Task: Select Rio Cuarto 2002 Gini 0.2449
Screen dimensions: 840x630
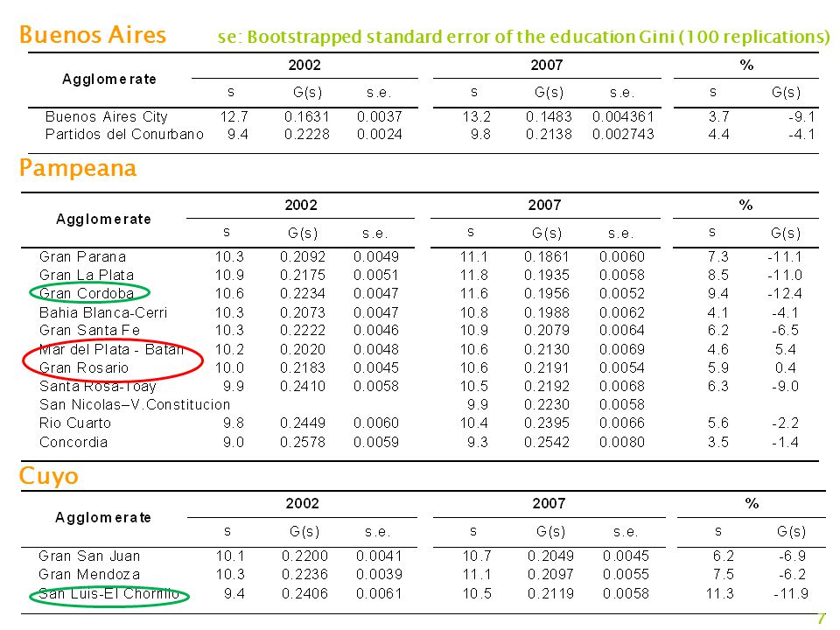Action: click(303, 423)
